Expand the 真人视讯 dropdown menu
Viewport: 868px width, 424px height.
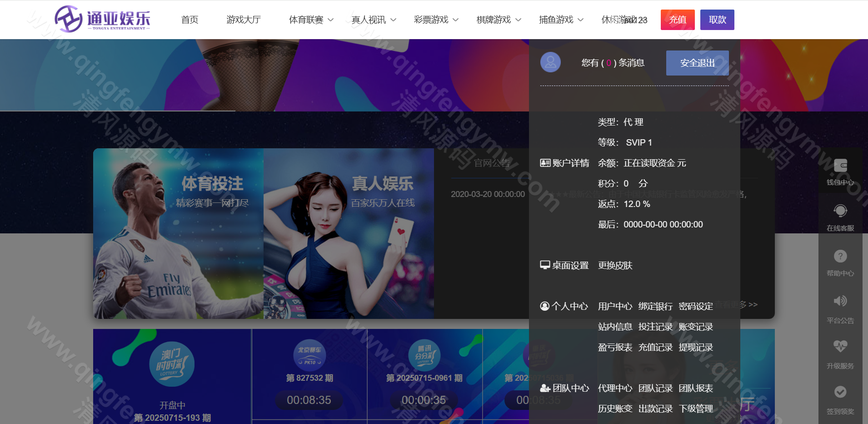pyautogui.click(x=374, y=20)
